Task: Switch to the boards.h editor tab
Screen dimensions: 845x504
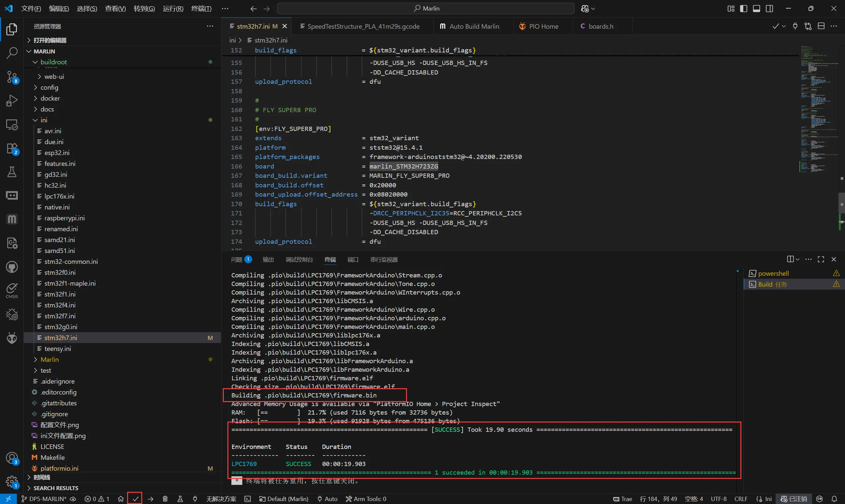Action: pos(600,26)
